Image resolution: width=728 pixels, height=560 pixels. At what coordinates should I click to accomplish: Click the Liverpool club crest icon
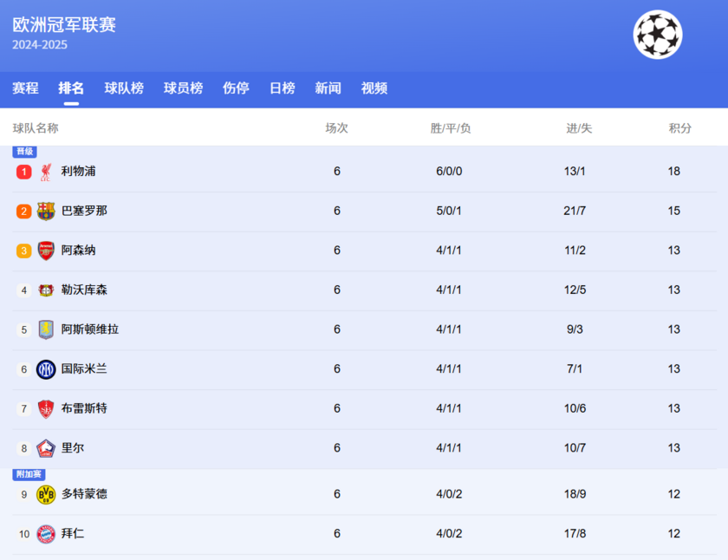pyautogui.click(x=44, y=171)
